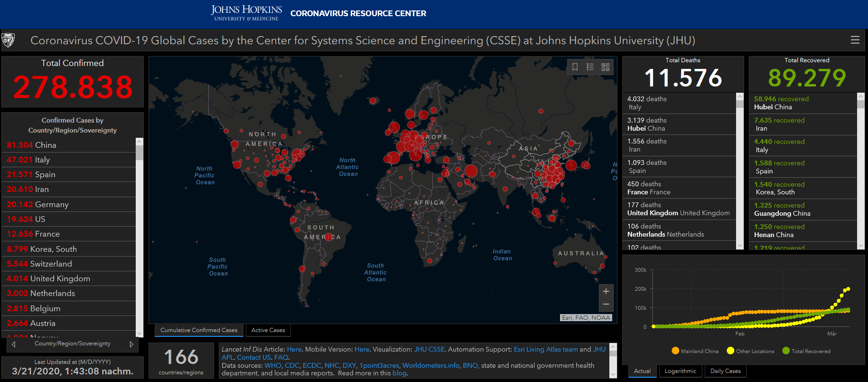Open the map bookmarks icon

pos(575,67)
